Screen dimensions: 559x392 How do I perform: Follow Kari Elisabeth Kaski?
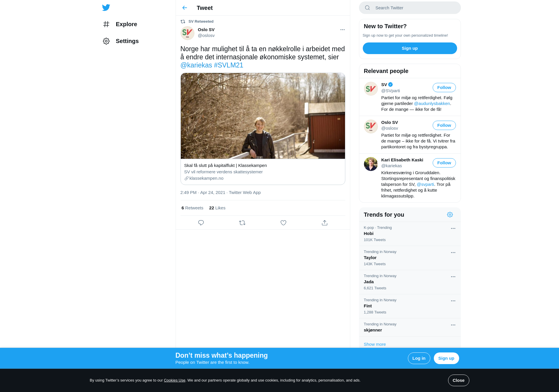click(444, 163)
